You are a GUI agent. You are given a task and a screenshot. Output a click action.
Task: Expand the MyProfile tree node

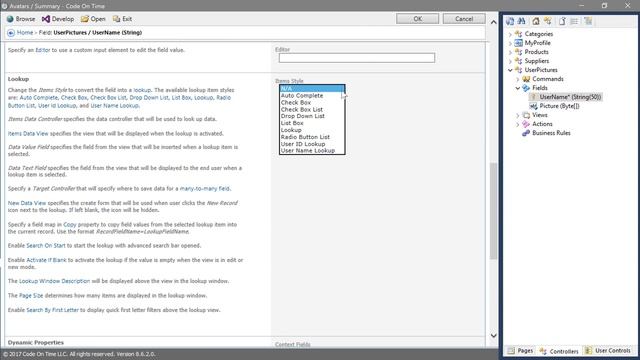click(510, 43)
